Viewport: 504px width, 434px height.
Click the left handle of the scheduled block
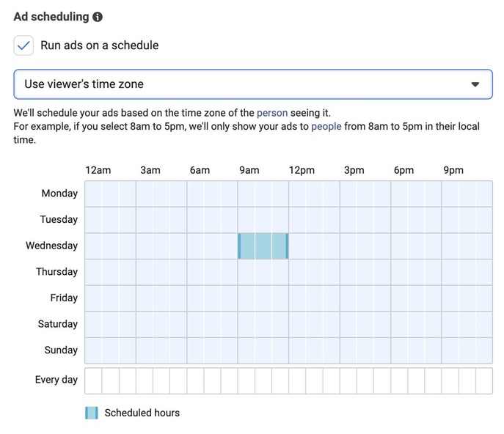tap(239, 246)
